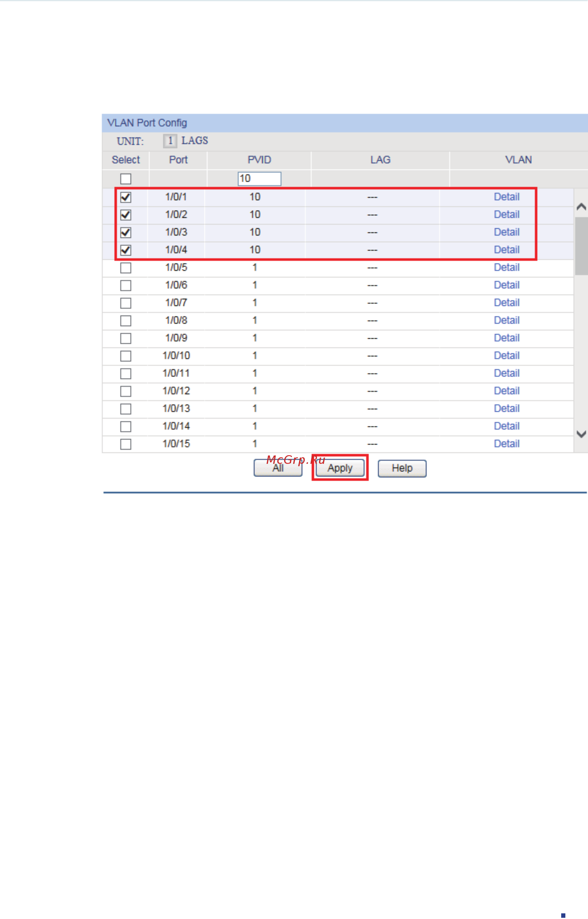The height and width of the screenshot is (919, 588).
Task: Open Detail link for port 1/0/7
Action: tap(506, 302)
